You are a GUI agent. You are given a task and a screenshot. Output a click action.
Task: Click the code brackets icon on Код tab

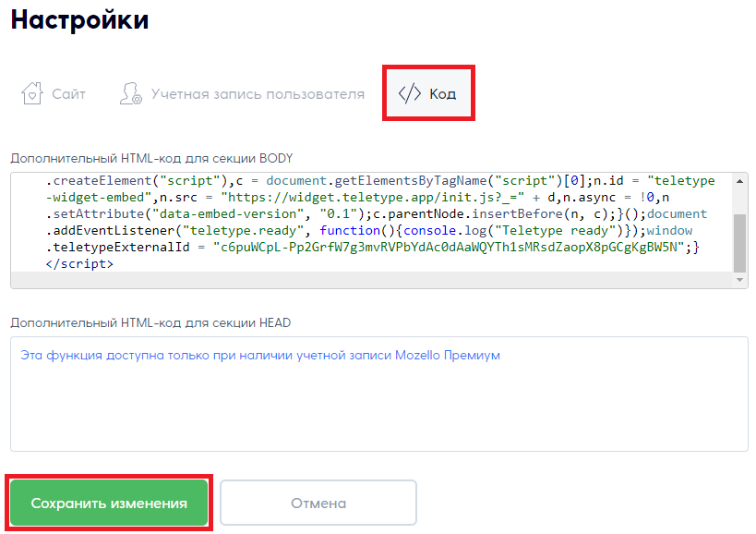click(409, 93)
